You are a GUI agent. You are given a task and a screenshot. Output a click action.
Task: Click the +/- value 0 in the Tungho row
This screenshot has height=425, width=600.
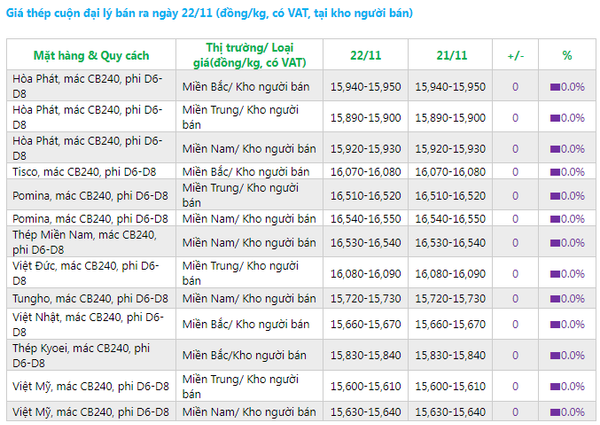tap(515, 298)
